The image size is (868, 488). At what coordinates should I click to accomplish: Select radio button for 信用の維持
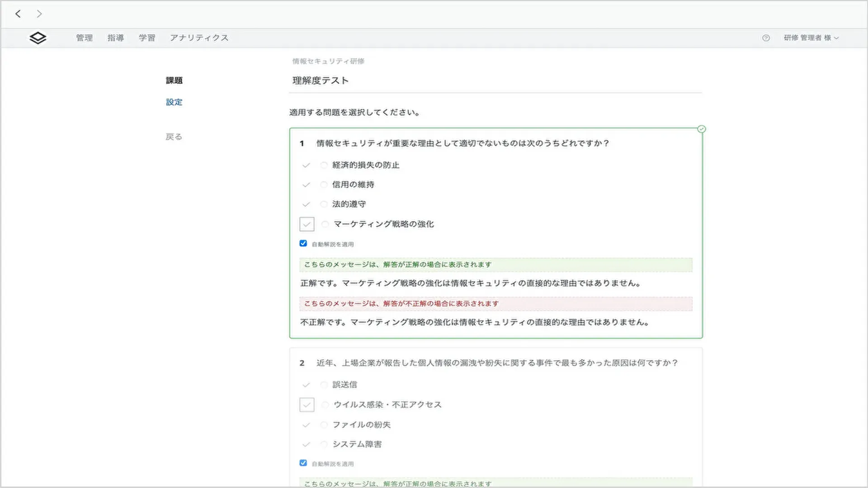(324, 185)
